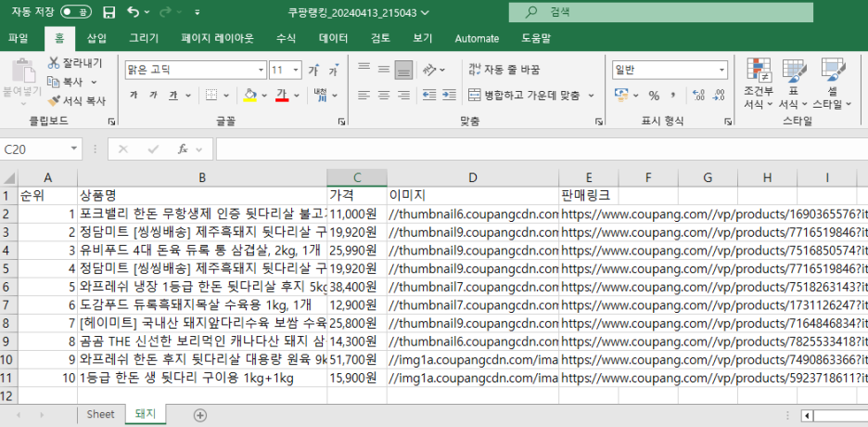Screen dimensions: 868x427
Task: Switch to the 데이터 tab
Action: (333, 38)
